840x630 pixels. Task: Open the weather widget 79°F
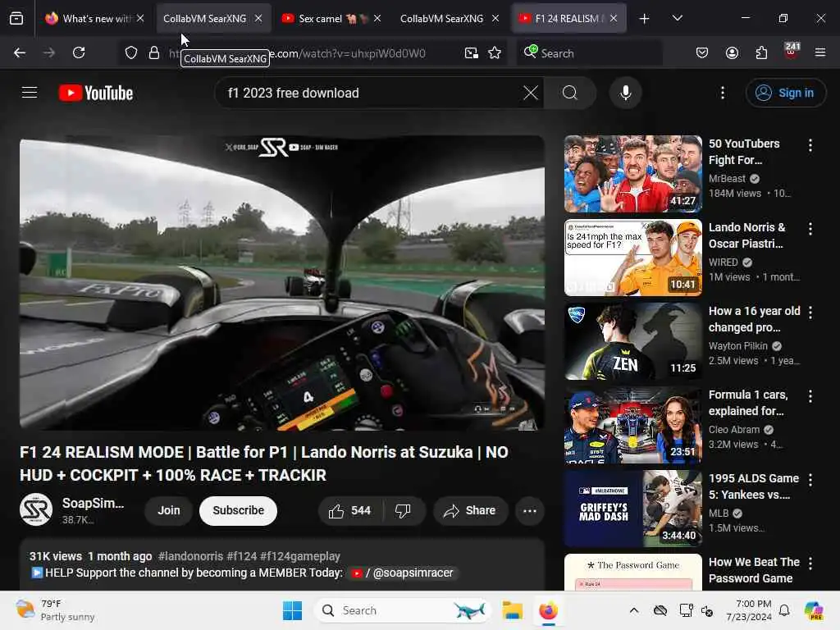click(55, 610)
